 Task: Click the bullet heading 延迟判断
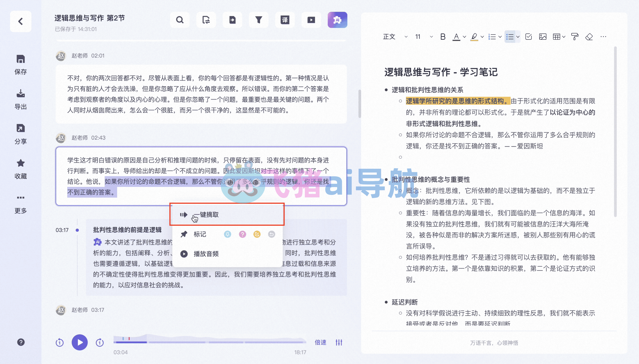(x=404, y=302)
